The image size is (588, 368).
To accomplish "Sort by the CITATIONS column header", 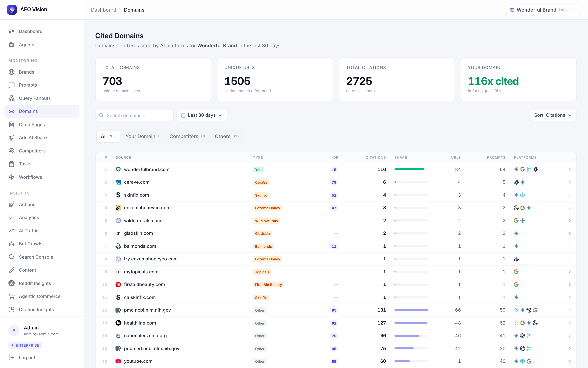I will pyautogui.click(x=376, y=158).
